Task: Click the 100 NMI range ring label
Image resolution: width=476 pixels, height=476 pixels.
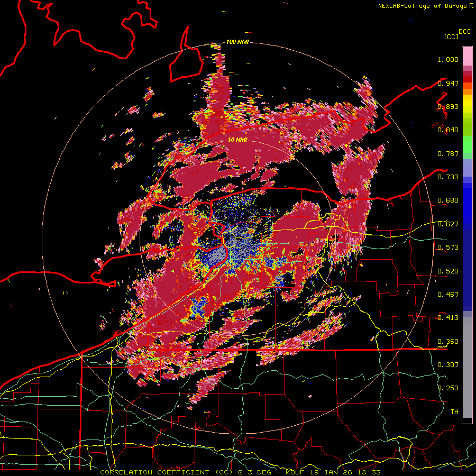Action: click(x=237, y=42)
